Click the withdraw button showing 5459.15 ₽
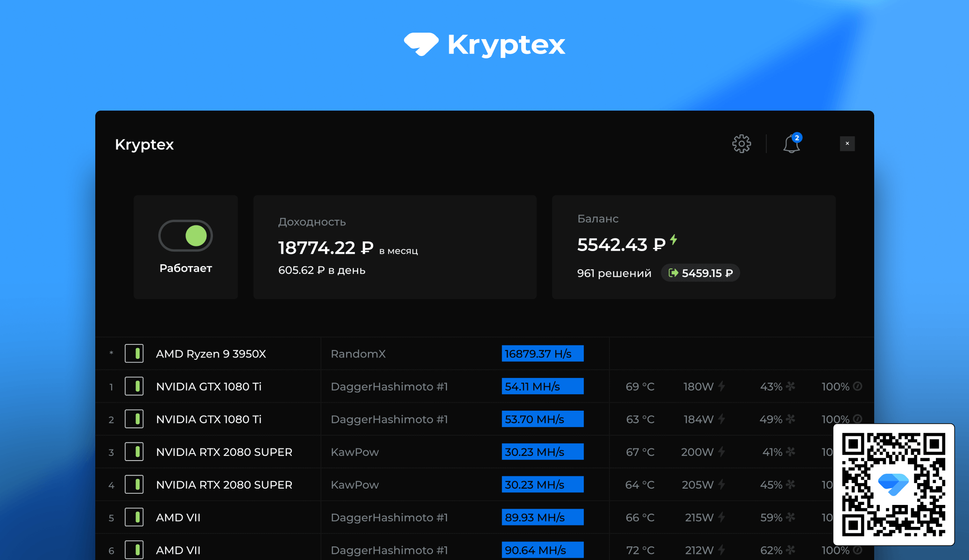 [x=700, y=273]
